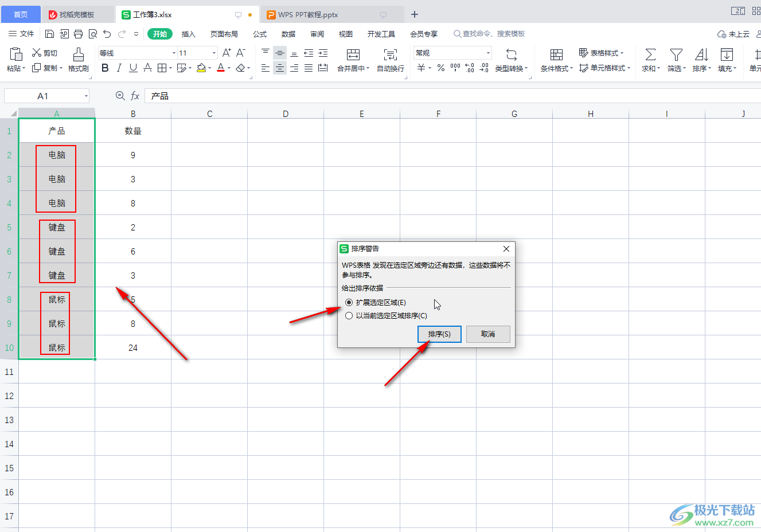Select column C header
Image resolution: width=761 pixels, height=532 pixels.
coord(209,114)
